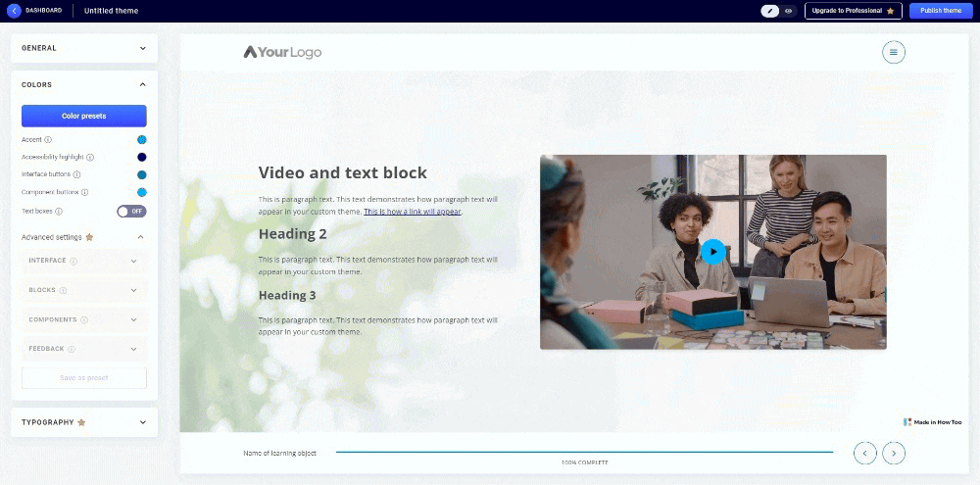Click the info icon beside Text boxes
Image resolution: width=980 pixels, height=485 pixels.
(x=59, y=211)
